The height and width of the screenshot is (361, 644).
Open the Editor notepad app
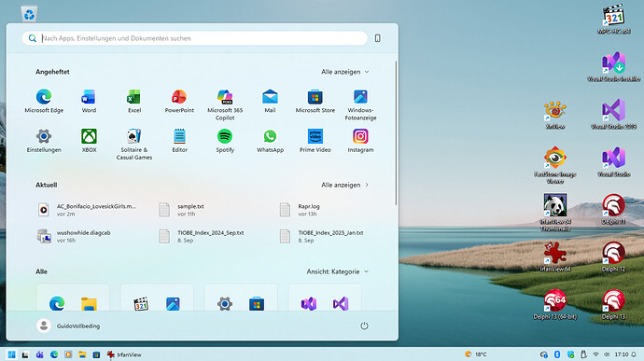click(x=179, y=141)
